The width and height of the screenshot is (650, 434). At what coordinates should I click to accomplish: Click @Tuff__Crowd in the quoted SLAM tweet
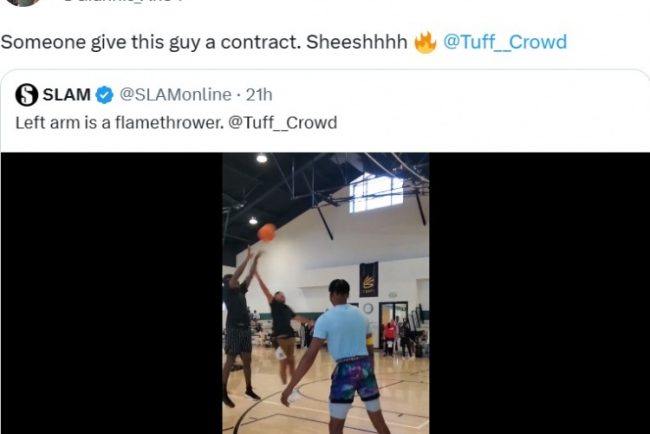click(283, 123)
